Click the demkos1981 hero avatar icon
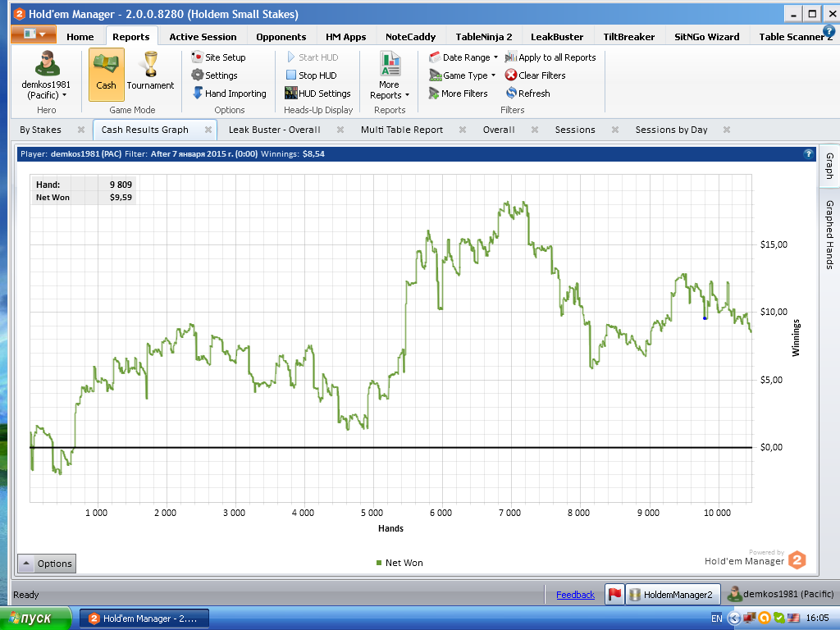Screen dimensions: 840x630 (47, 63)
